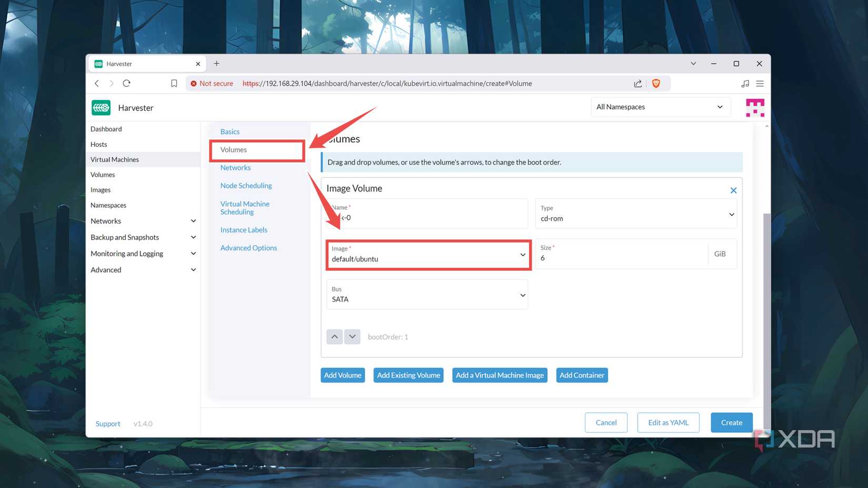This screenshot has width=868, height=488.
Task: Open the Brave Shields lion icon
Action: coord(656,83)
